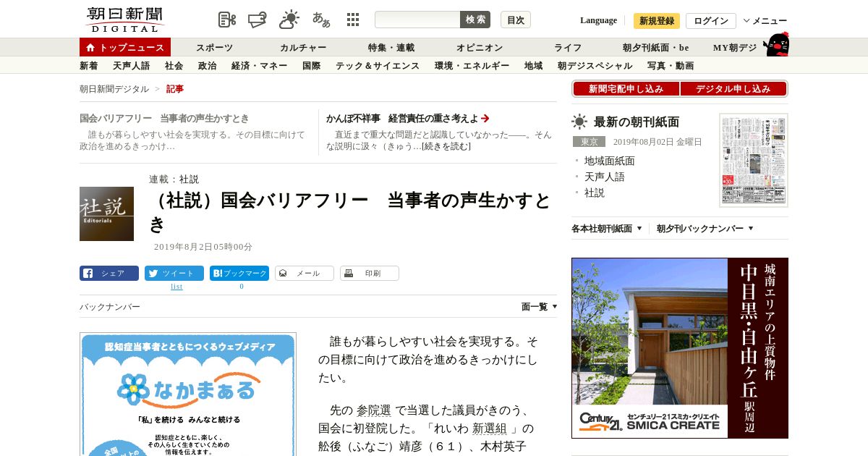The width and height of the screenshot is (868, 456).
Task: Expand the 面一覧 dropdown
Action: click(540, 307)
